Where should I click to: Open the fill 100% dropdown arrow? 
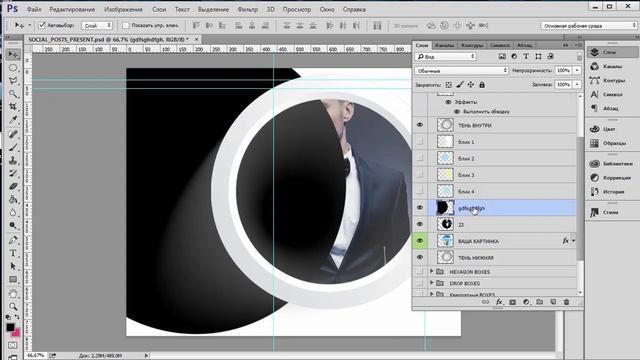pyautogui.click(x=577, y=84)
